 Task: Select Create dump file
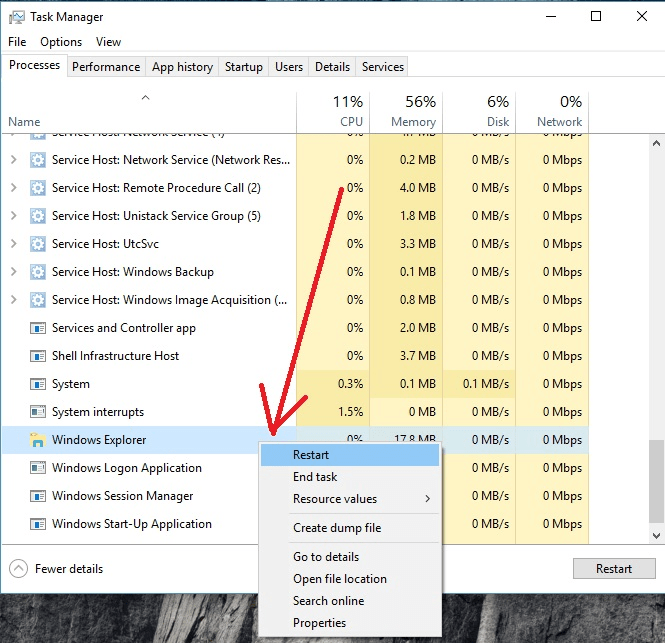[350, 528]
